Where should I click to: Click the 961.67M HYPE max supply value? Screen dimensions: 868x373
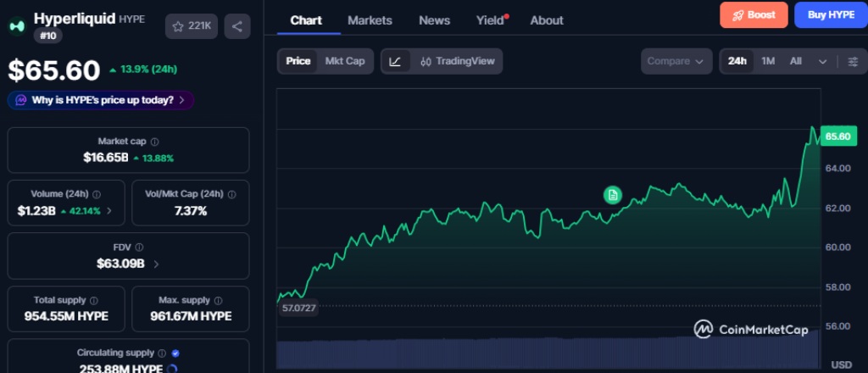191,316
